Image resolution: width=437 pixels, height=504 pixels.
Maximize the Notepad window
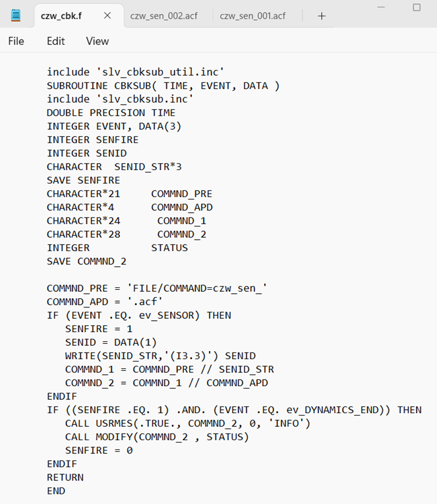pyautogui.click(x=417, y=7)
